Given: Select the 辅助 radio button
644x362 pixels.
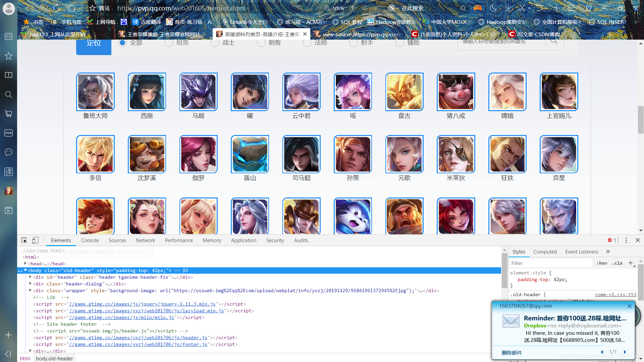Looking at the screenshot, I should (400, 43).
